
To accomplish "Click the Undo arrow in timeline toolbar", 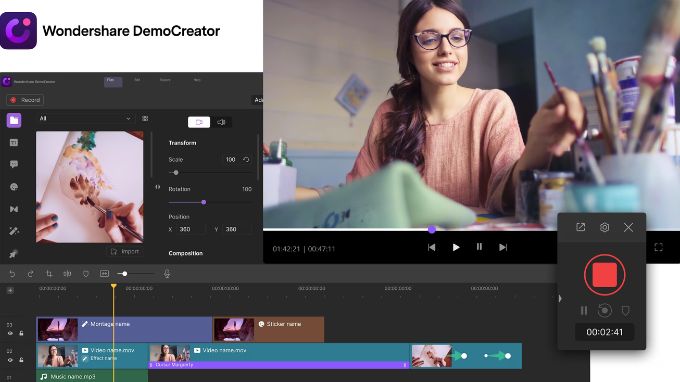I will (x=12, y=274).
